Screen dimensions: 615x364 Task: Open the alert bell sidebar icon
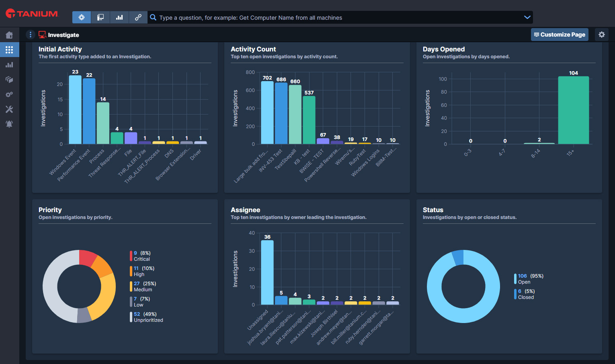click(9, 124)
